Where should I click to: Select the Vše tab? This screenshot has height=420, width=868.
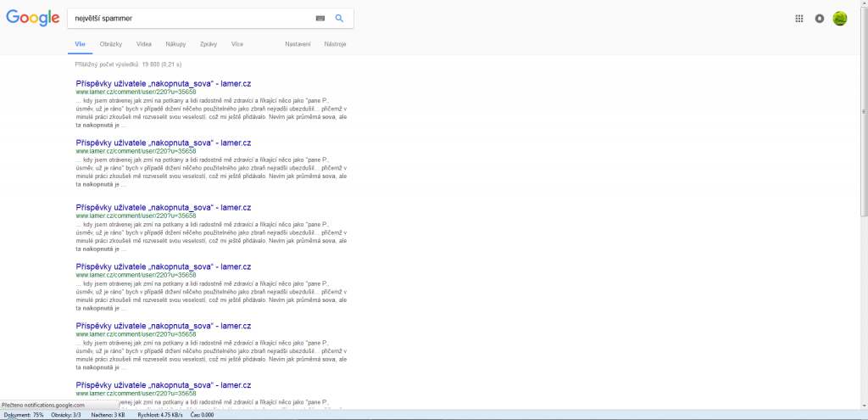pyautogui.click(x=81, y=44)
